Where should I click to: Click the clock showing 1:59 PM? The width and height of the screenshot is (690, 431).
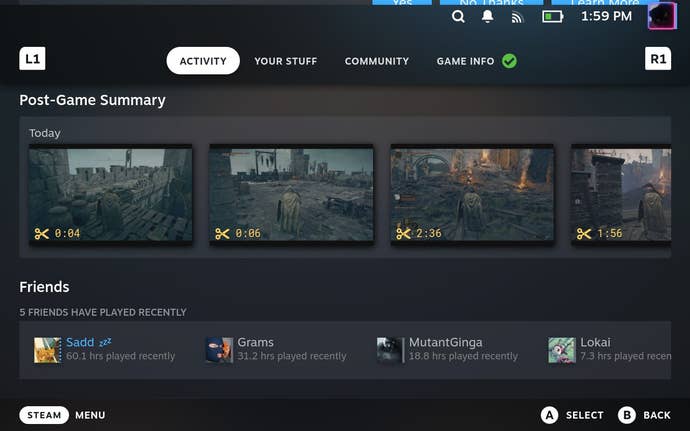point(606,17)
